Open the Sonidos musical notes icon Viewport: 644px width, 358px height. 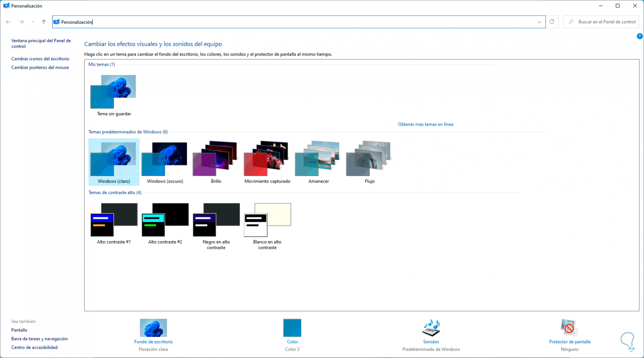431,328
